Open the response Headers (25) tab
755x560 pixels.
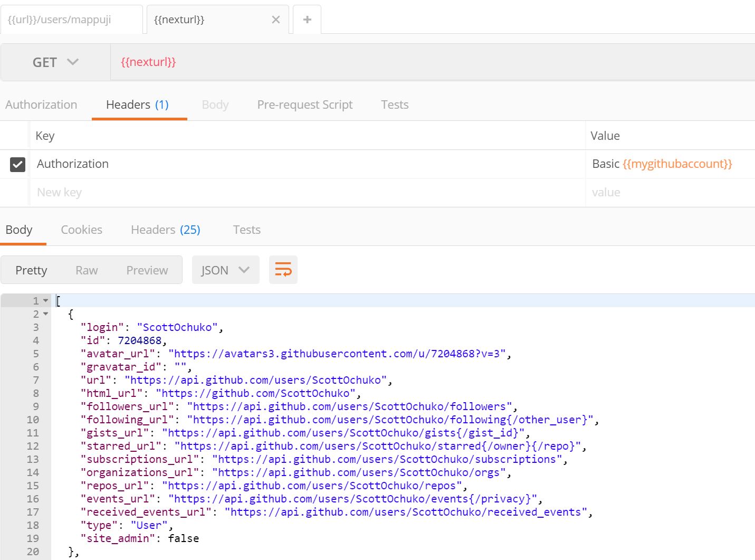point(166,230)
